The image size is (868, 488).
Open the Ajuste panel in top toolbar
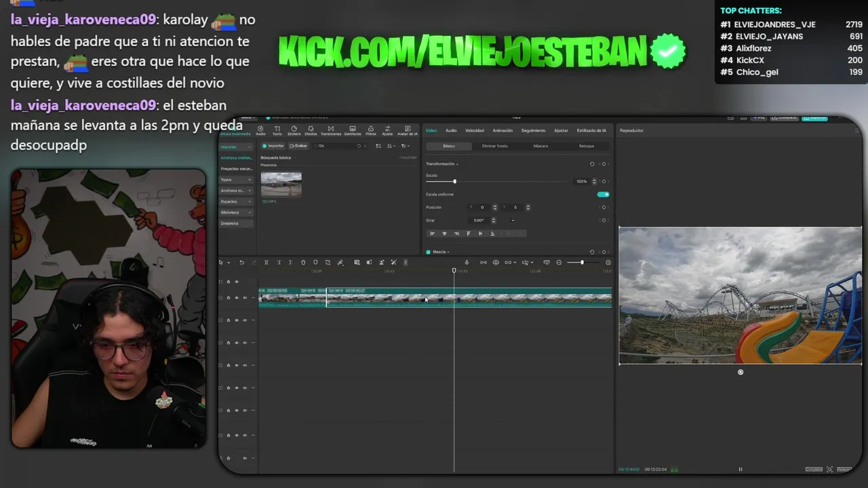click(x=387, y=130)
